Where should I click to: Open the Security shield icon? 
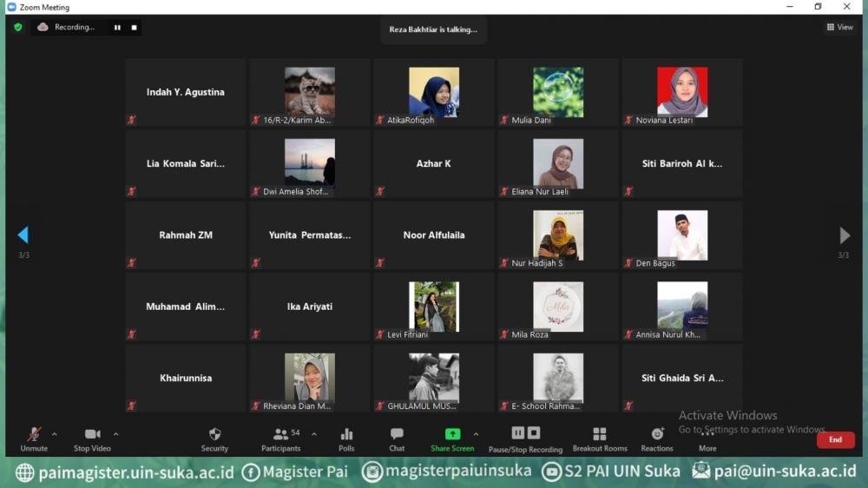pyautogui.click(x=214, y=434)
